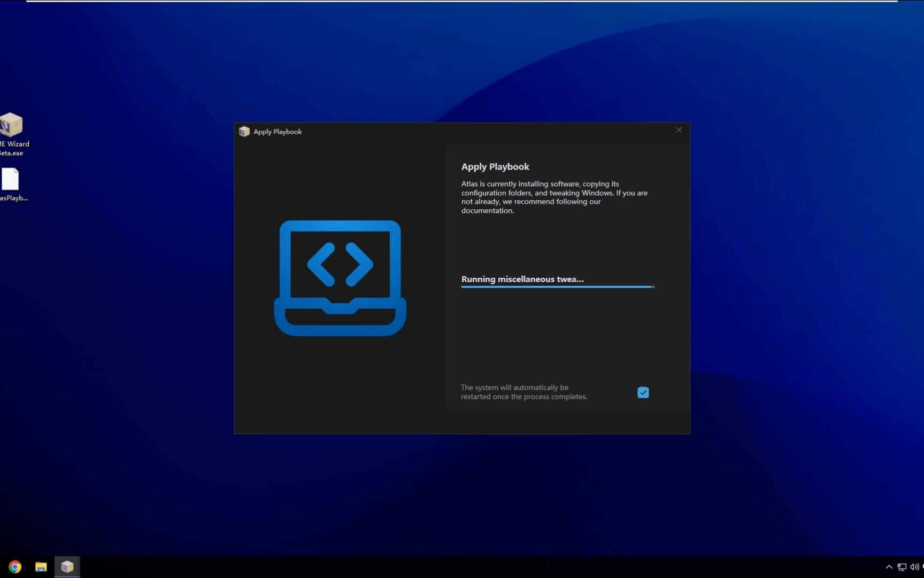Click the playbook progress bar
The width and height of the screenshot is (924, 578).
(558, 287)
